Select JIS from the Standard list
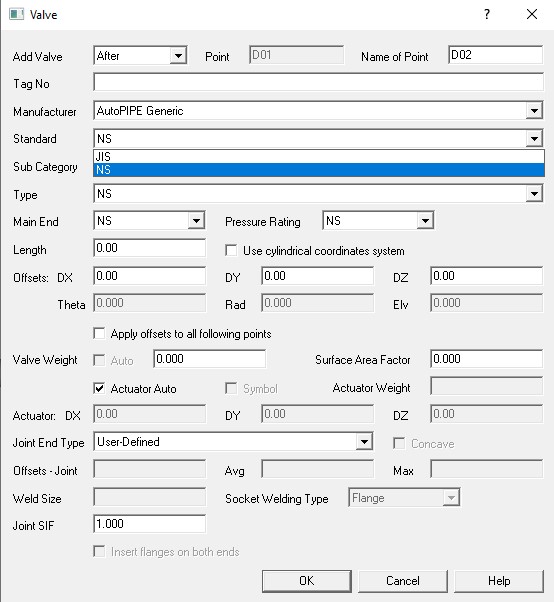Viewport: 554px width, 602px height. [319, 157]
